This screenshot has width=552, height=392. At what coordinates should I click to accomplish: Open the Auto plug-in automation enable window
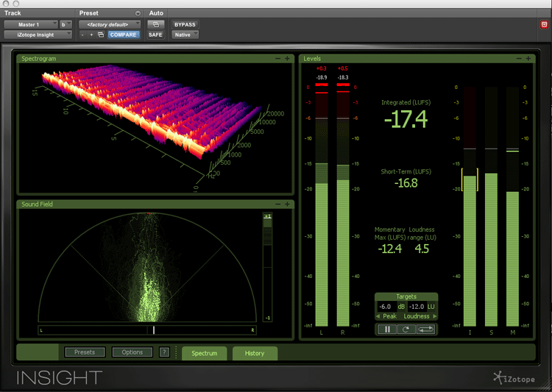pos(155,24)
